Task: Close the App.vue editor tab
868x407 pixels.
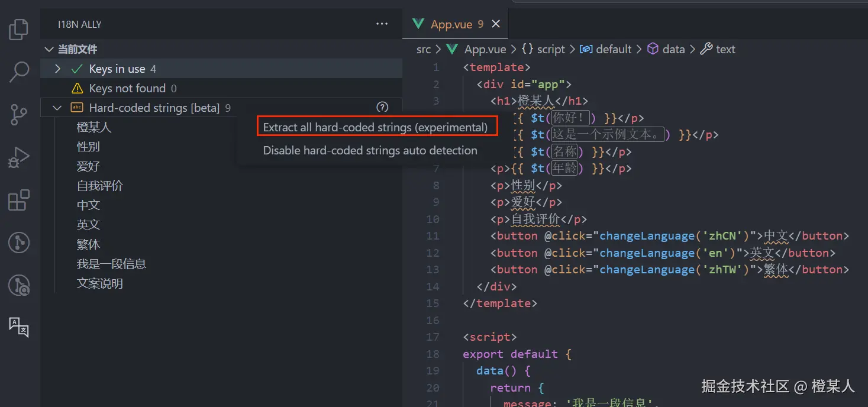Action: click(x=496, y=24)
